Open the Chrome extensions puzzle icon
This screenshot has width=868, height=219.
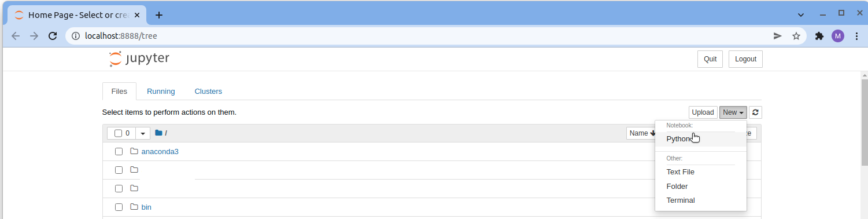(x=819, y=36)
